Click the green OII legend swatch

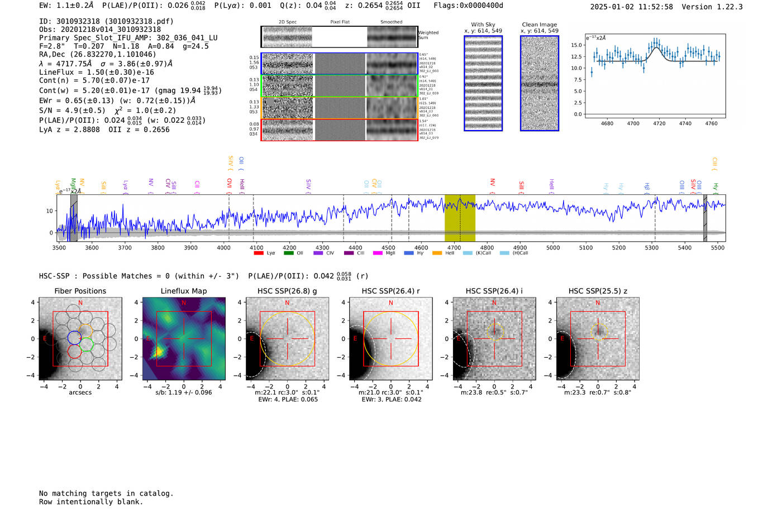click(288, 253)
